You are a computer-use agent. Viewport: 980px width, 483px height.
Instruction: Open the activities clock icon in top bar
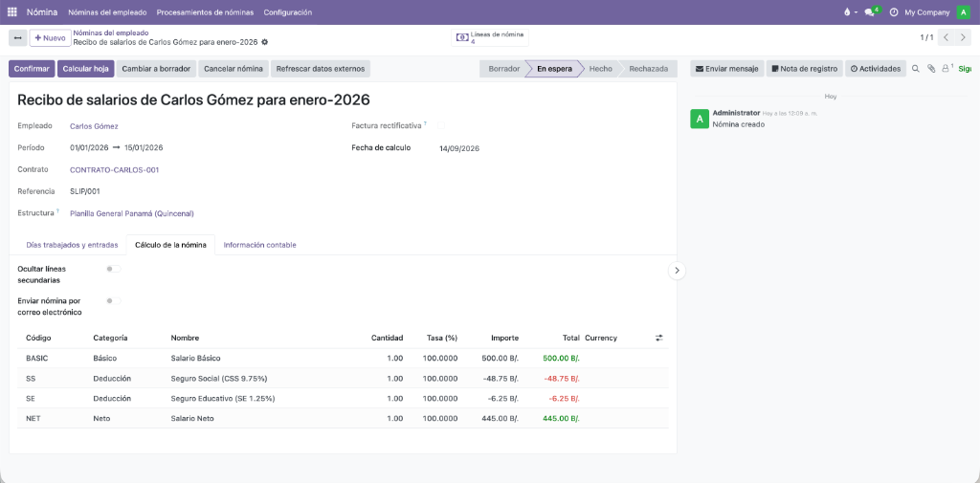pos(894,11)
